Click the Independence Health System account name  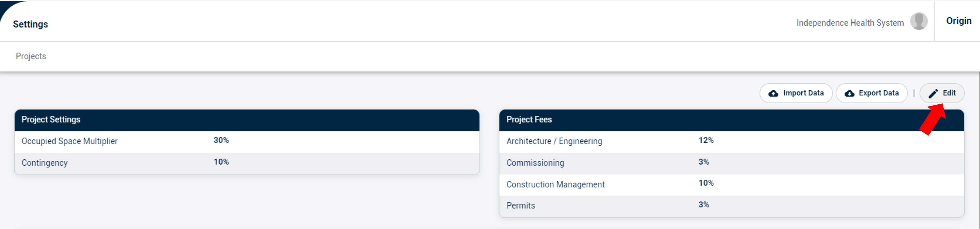(x=850, y=23)
